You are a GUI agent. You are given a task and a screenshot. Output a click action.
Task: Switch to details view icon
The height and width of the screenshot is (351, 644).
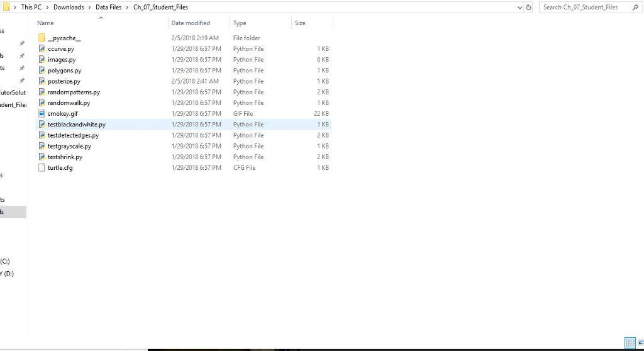coord(630,343)
